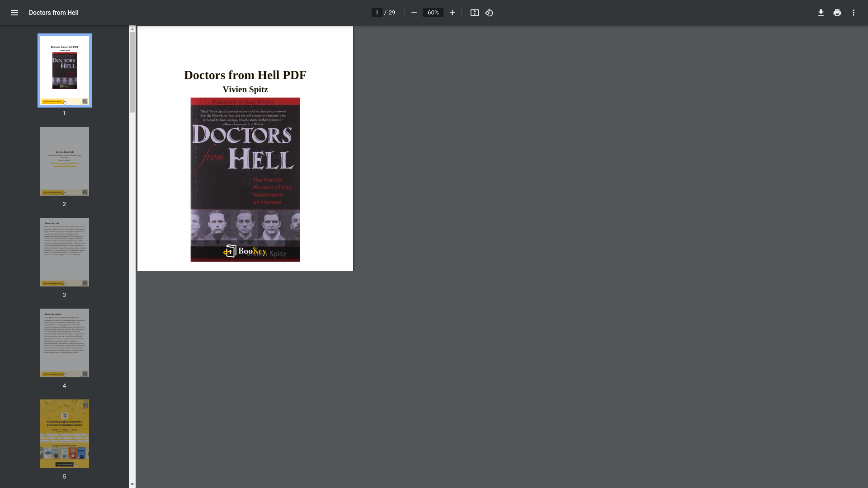Click the thumbnail scrollbar up arrow

[132, 29]
